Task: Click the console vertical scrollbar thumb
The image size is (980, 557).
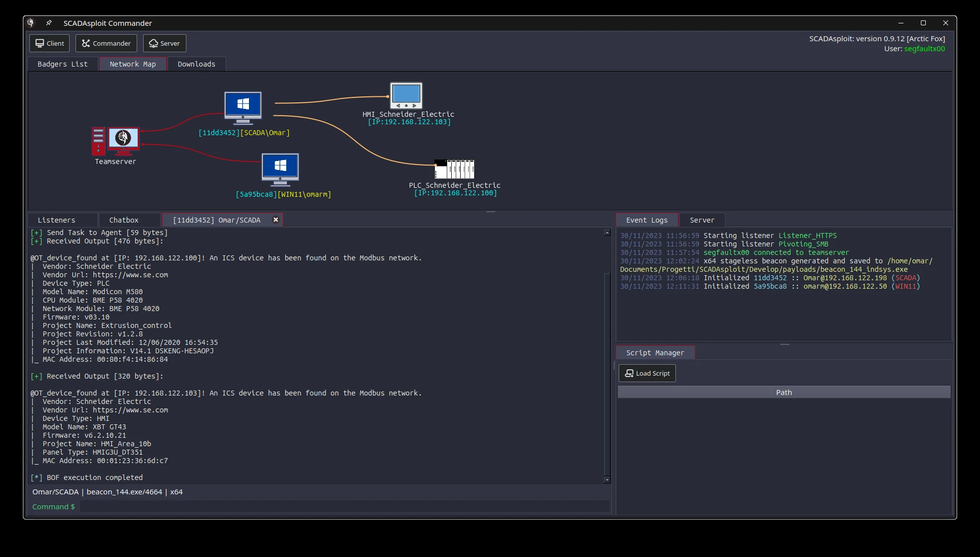Action: pyautogui.click(x=607, y=374)
